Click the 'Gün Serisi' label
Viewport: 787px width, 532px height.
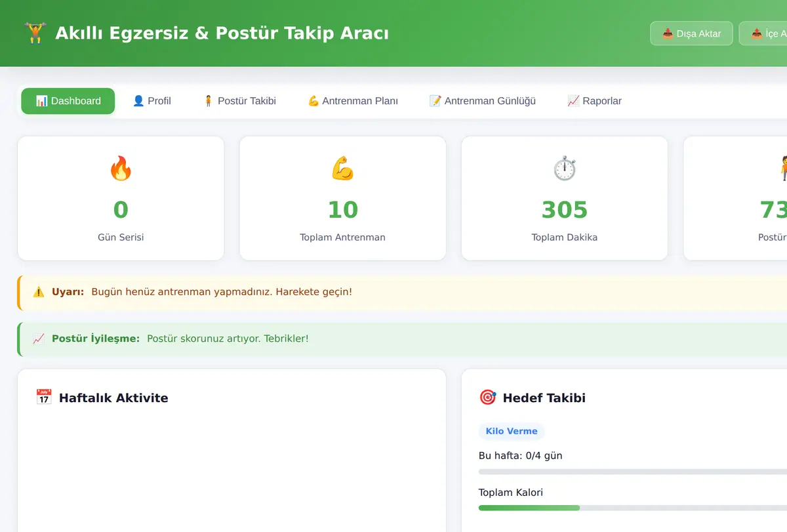pos(121,237)
